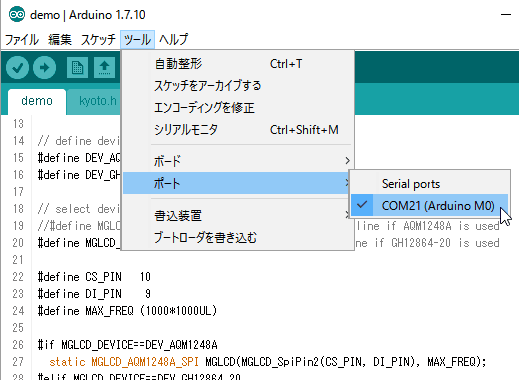Open the 編集 menu
Screen dimensions: 519x380
[x=60, y=40]
